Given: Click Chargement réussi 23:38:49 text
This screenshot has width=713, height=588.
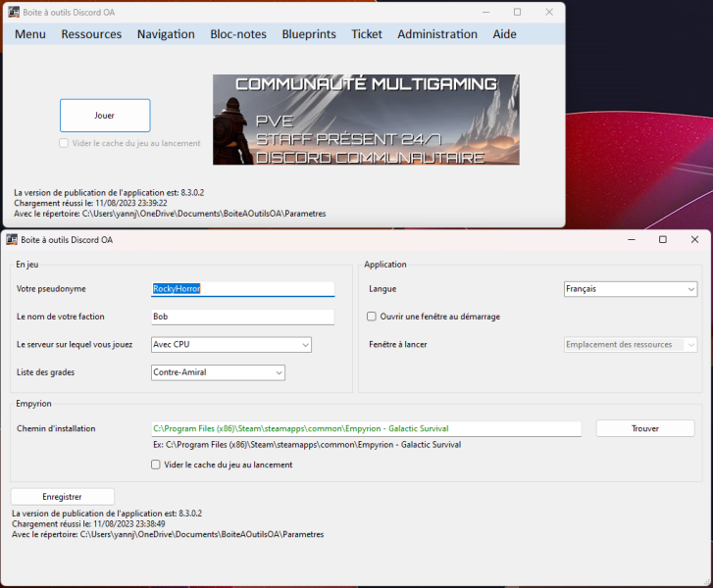Looking at the screenshot, I should (88, 524).
